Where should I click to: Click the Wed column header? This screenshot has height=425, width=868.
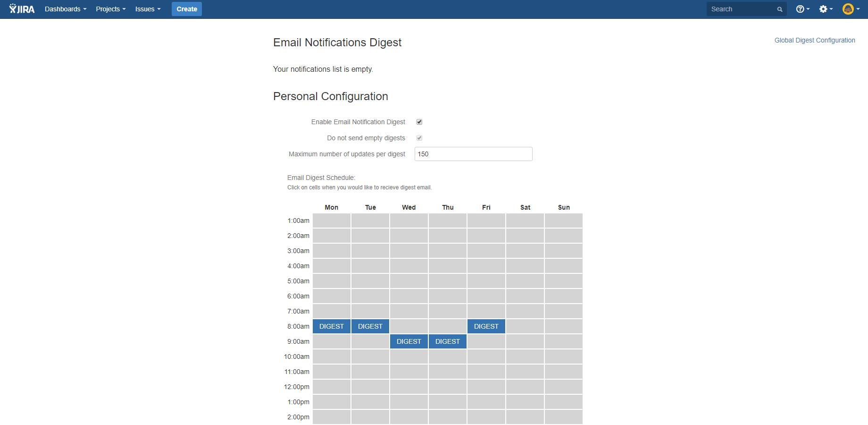[409, 207]
